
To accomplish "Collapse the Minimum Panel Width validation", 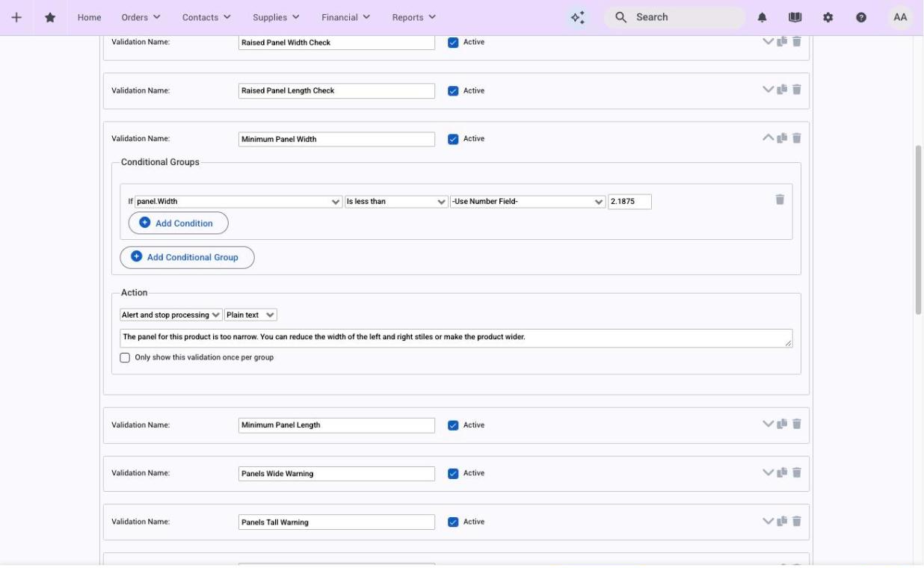I will (x=768, y=138).
